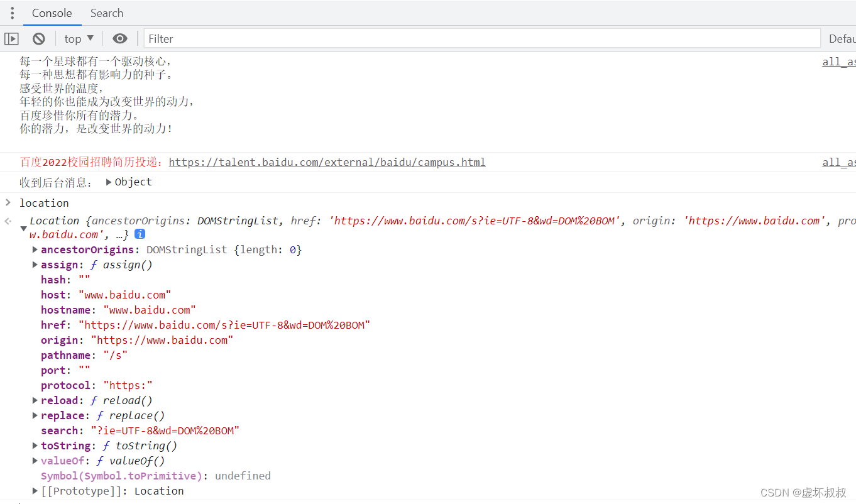Open the DevTools three-dot customize menu
The image size is (856, 504).
click(12, 13)
